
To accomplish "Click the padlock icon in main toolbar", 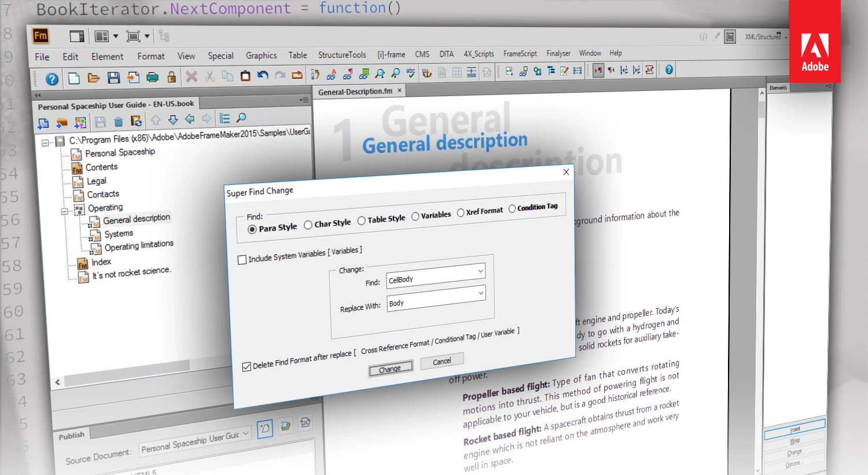I will (172, 76).
